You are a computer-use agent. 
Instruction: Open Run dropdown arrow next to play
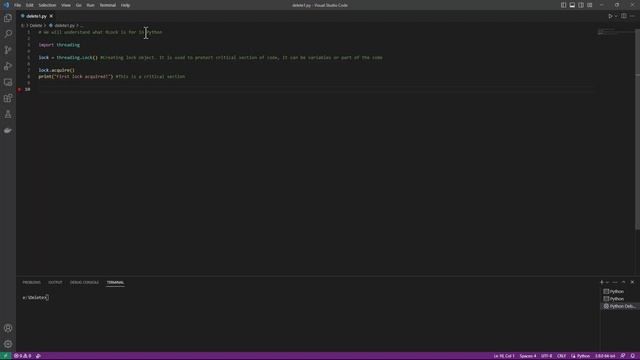616,16
